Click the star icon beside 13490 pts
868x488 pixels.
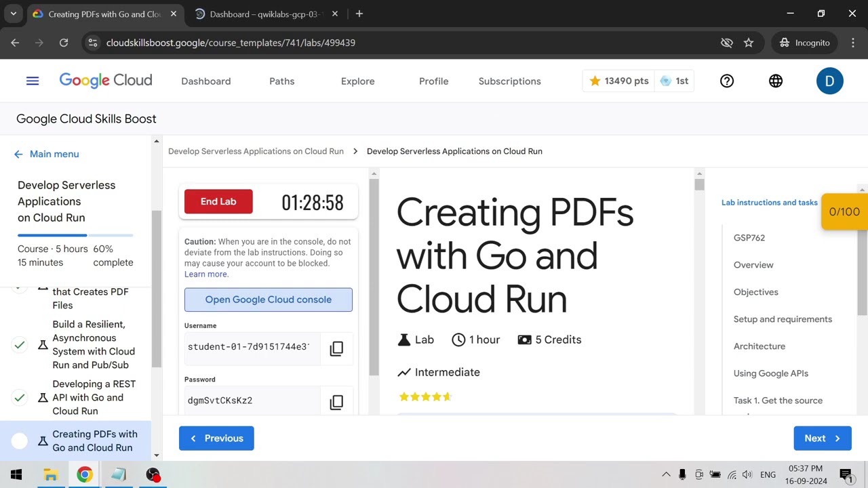pyautogui.click(x=595, y=81)
